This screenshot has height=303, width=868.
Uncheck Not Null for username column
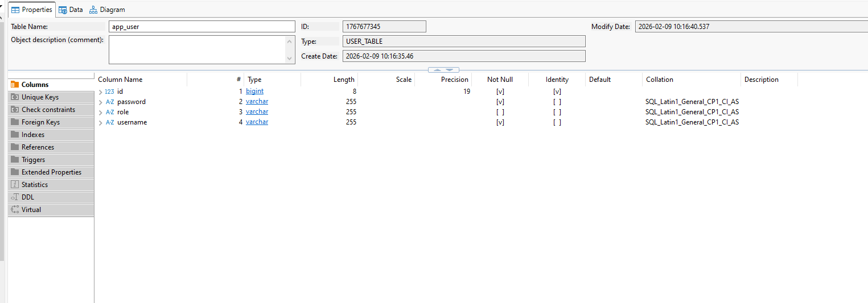pyautogui.click(x=500, y=122)
